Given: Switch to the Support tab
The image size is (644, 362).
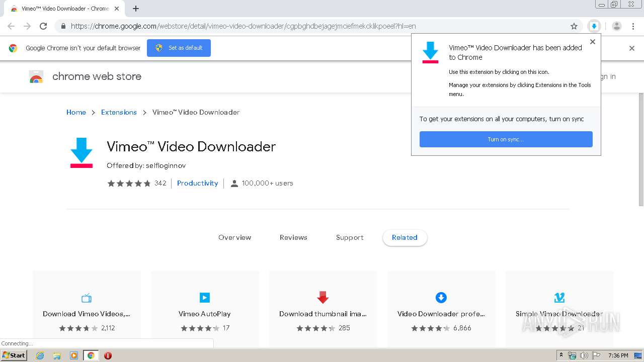Looking at the screenshot, I should pyautogui.click(x=350, y=237).
